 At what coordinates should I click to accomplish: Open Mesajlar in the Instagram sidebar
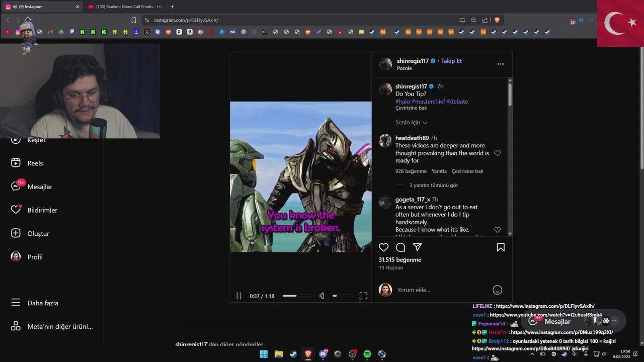coord(31,187)
